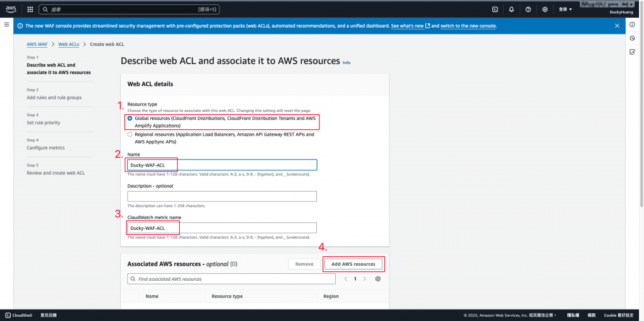Go to previous page in resources table
644x321 pixels.
pyautogui.click(x=345, y=279)
